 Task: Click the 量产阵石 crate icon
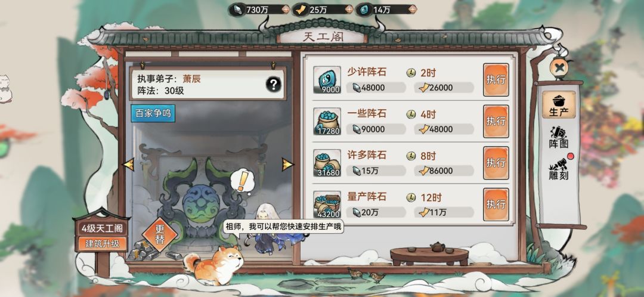327,205
